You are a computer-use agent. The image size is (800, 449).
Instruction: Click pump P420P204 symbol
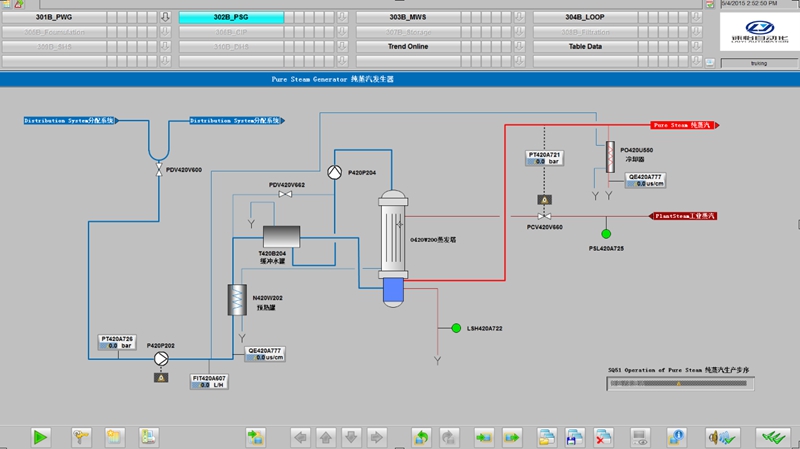pyautogui.click(x=335, y=172)
